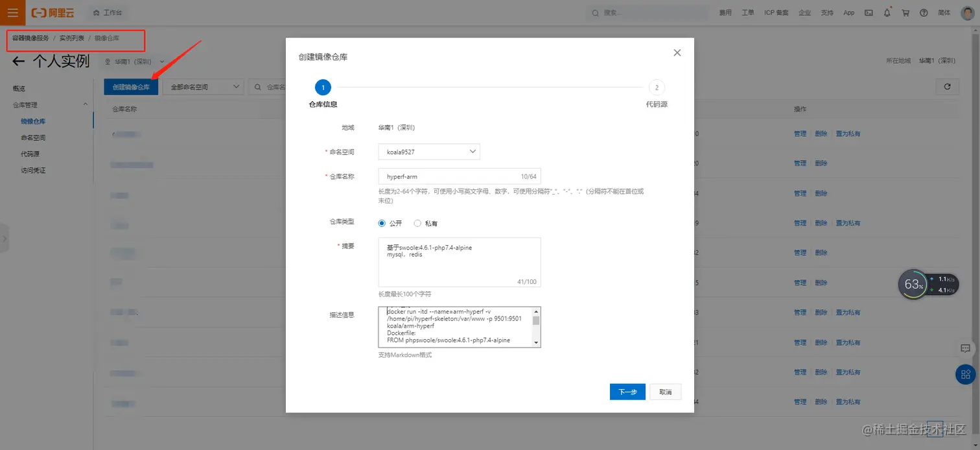The width and height of the screenshot is (980, 450).
Task: Click the help question mark icon
Action: (x=924, y=12)
